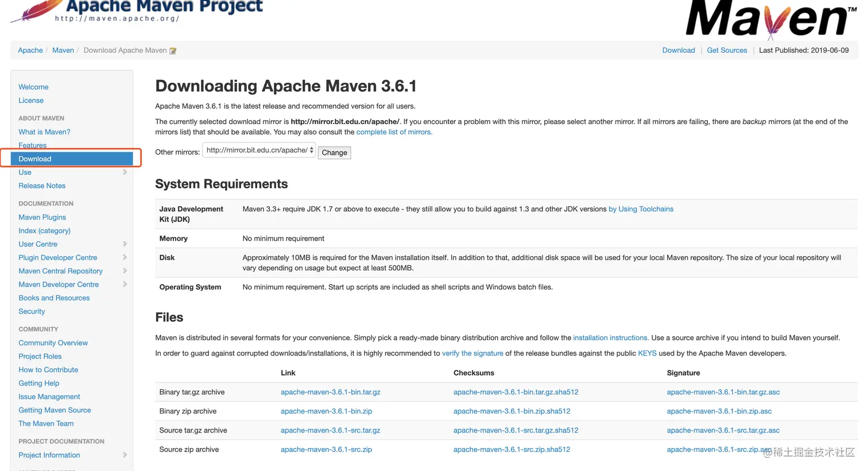Open the Features sidebar item
The image size is (868, 471).
(33, 145)
